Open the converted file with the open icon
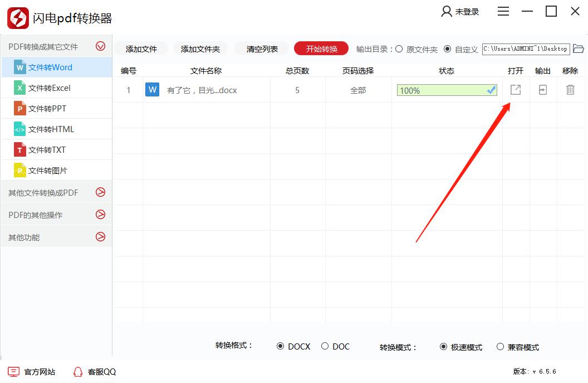 [516, 90]
